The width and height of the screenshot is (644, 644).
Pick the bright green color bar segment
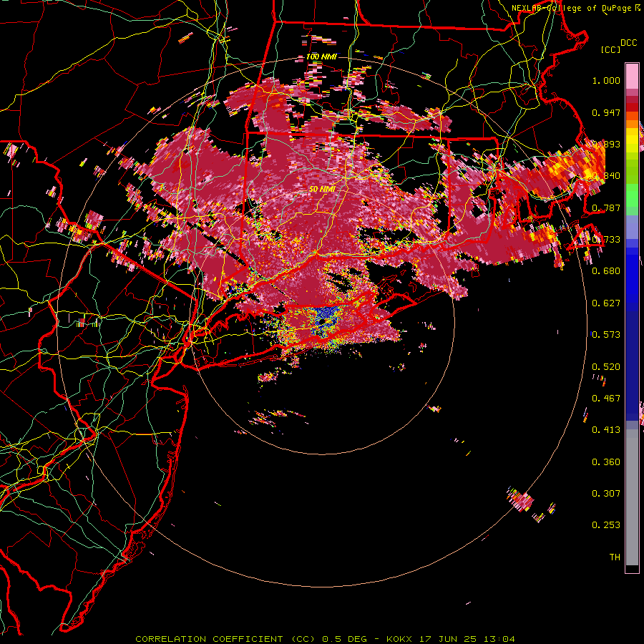pos(632,195)
